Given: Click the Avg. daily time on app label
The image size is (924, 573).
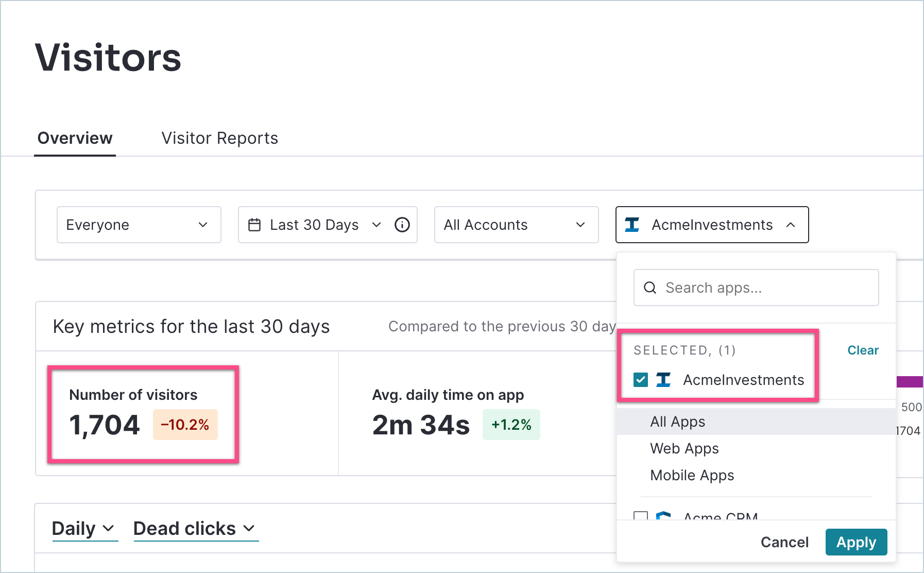Looking at the screenshot, I should click(x=448, y=395).
